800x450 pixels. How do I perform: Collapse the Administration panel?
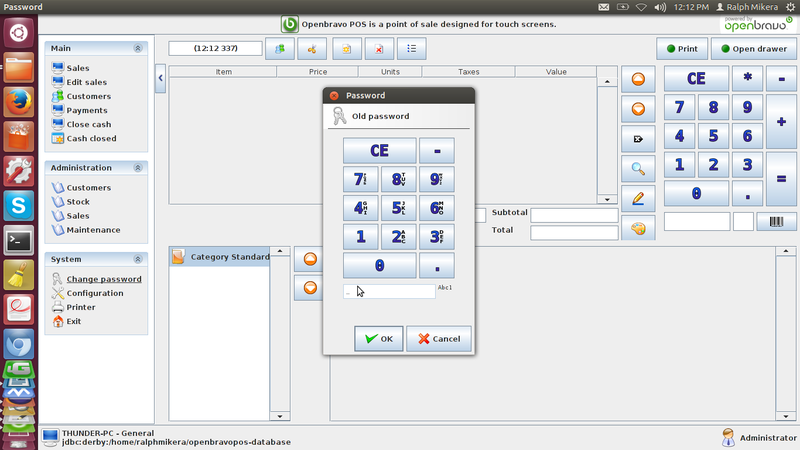click(138, 167)
